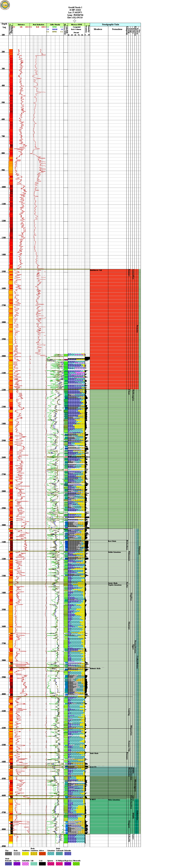Click the "ILD" curve label
Viewport: 183px width, 868px height.
coord(37,27)
